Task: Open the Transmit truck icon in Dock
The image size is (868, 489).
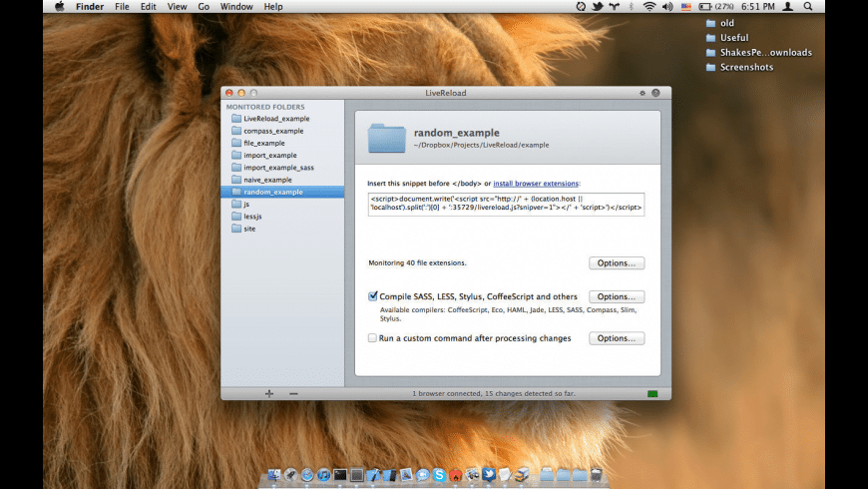Action: 522,475
